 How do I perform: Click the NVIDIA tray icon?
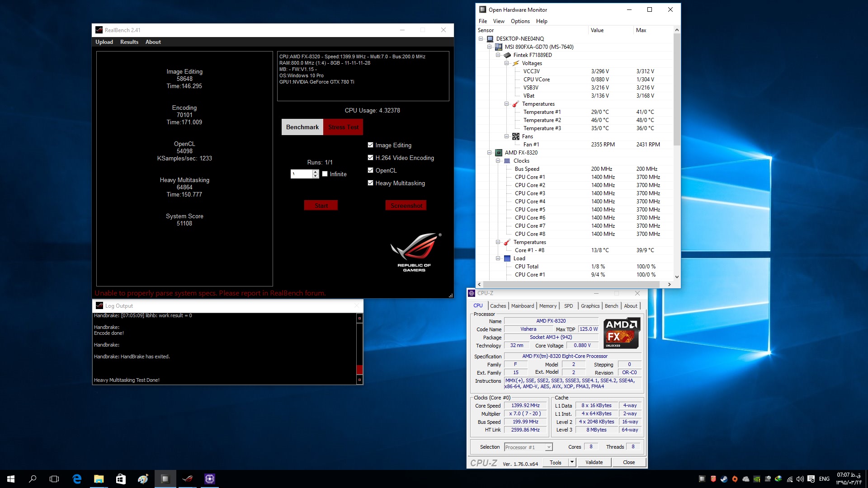(756, 479)
